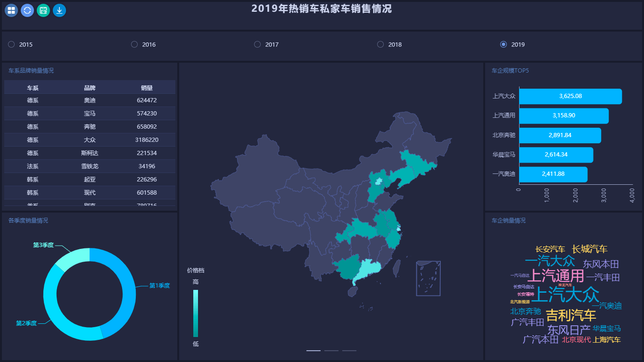Screen dimensions: 644x362
Task: Click the grid layout icon in top toolbar
Action: pos(11,10)
